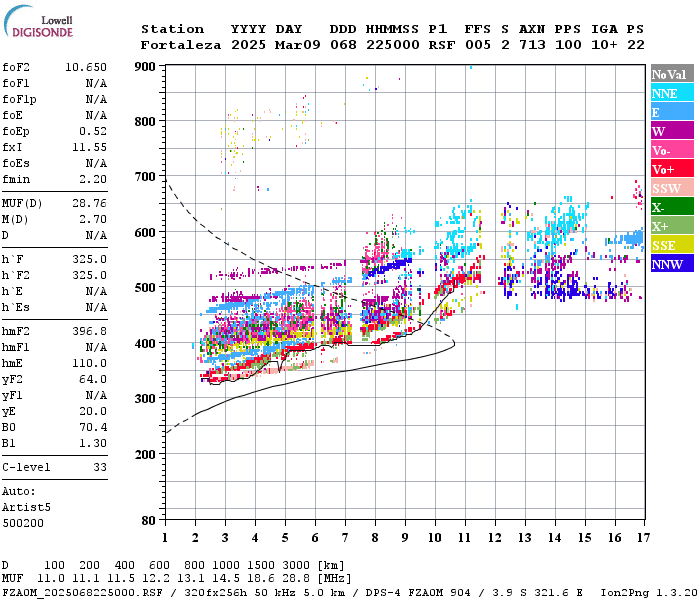Select the NNE cyan legend swatch
The image size is (700, 600).
672,93
